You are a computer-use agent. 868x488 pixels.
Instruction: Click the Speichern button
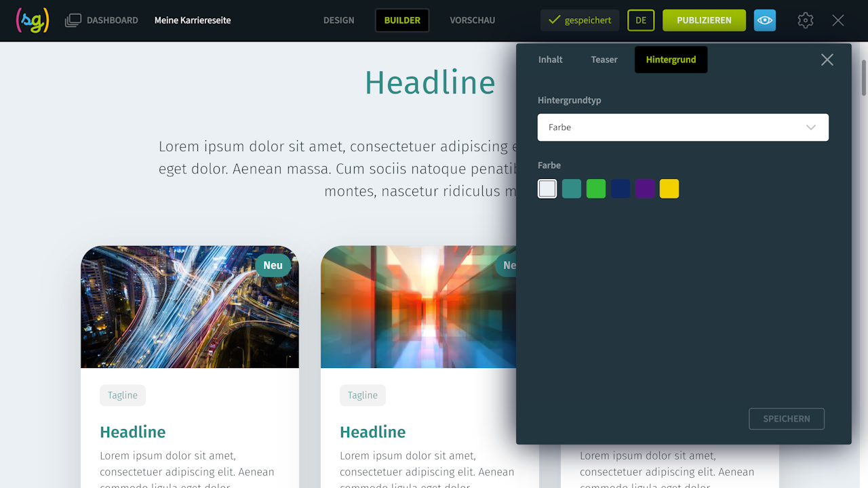(x=787, y=419)
